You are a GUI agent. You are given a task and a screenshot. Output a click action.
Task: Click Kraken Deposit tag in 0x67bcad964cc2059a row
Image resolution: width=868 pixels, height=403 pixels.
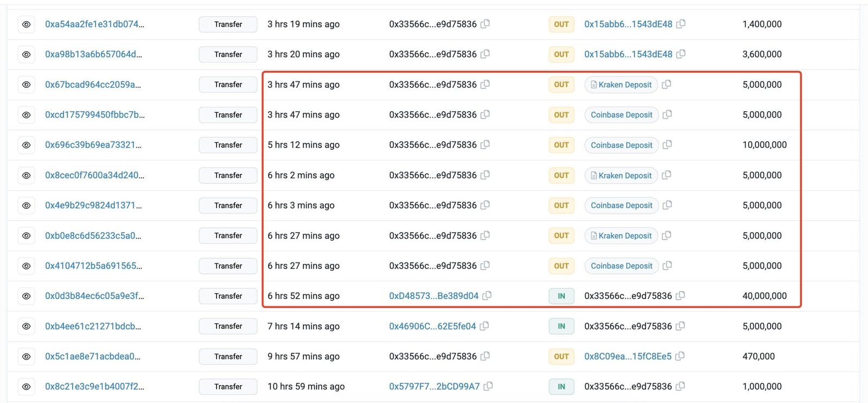coord(621,85)
